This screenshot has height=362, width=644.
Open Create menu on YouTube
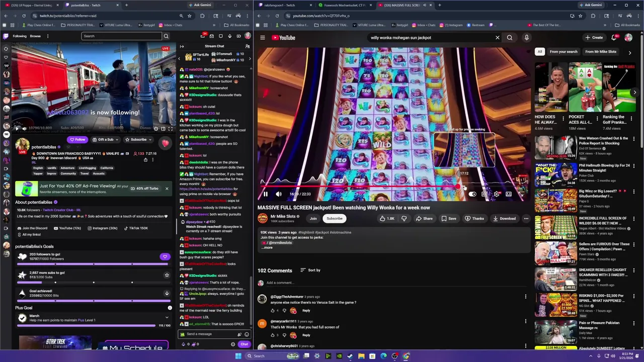click(594, 38)
